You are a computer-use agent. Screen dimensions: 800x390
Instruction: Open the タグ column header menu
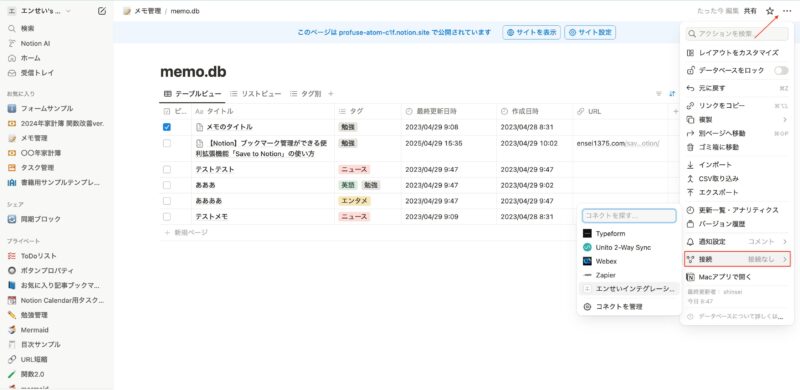pos(368,111)
